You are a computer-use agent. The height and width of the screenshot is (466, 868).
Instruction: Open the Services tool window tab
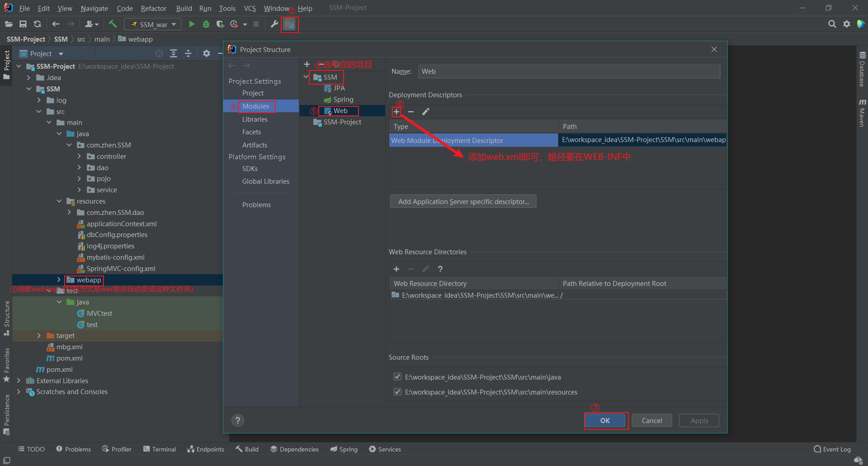tap(385, 449)
